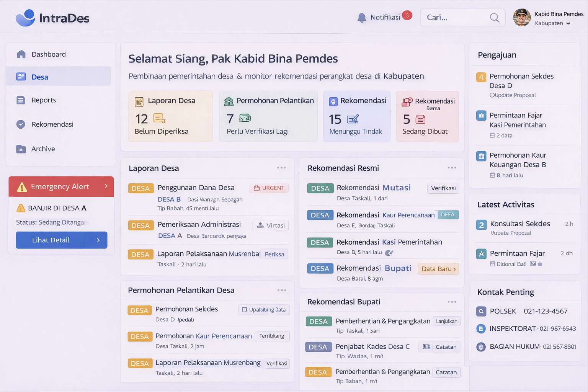Click the POLSEK contact icon
This screenshot has height=392, width=588.
click(481, 311)
